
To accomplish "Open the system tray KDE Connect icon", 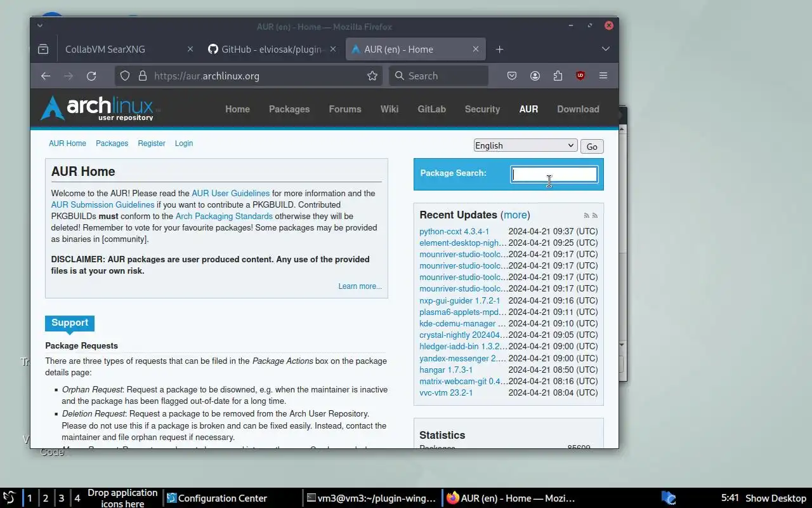I will click(x=669, y=498).
